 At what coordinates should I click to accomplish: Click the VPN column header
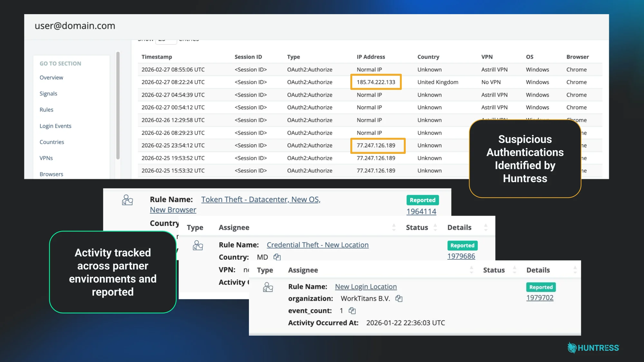(487, 57)
